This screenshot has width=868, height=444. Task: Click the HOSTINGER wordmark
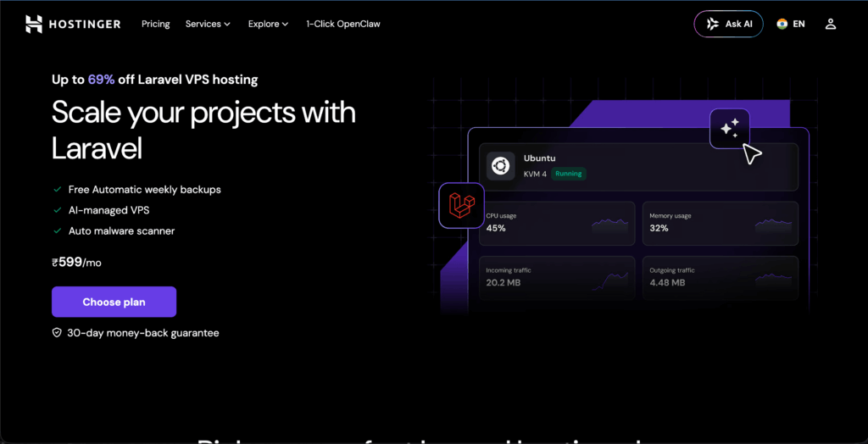point(86,24)
